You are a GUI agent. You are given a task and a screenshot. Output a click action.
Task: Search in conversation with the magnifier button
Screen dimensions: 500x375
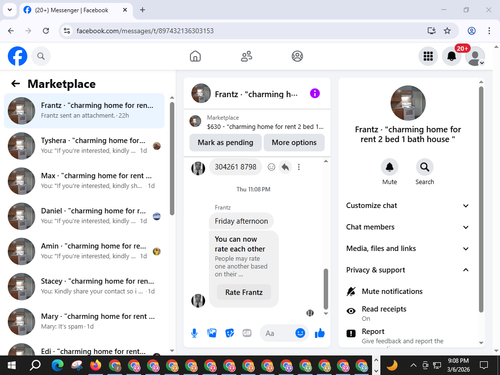coord(424,167)
